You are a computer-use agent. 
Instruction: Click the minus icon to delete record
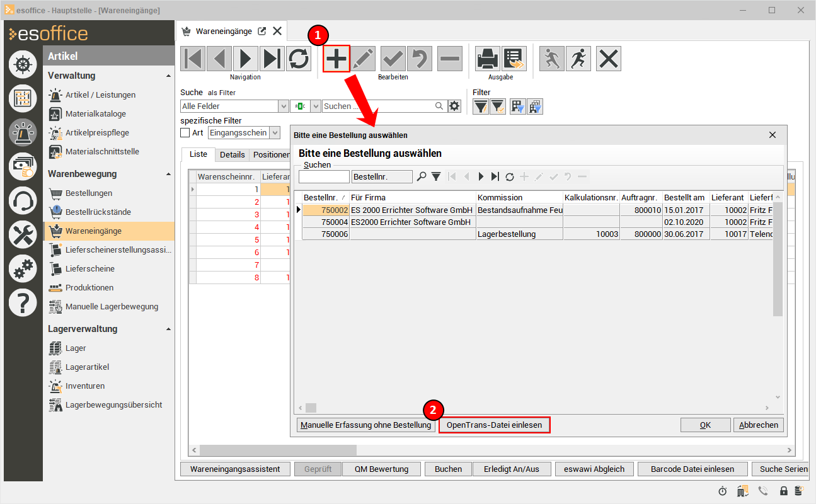point(450,59)
